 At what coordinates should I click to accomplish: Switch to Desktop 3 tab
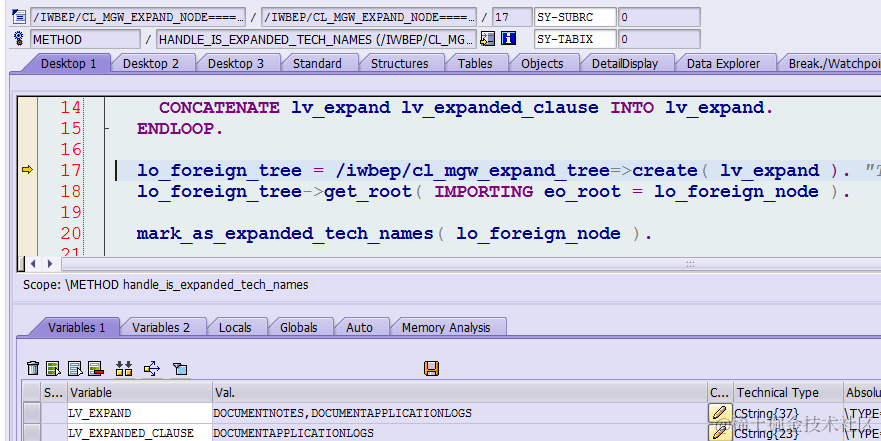point(236,63)
